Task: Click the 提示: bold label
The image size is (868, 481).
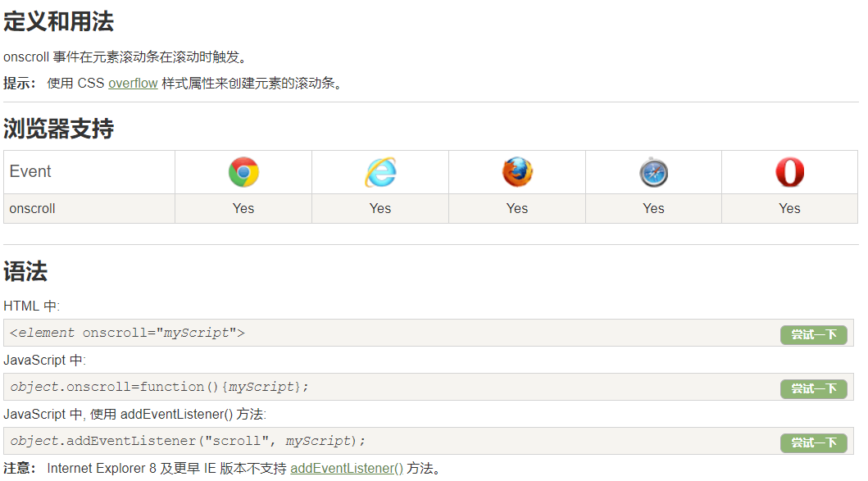Action: (20, 83)
